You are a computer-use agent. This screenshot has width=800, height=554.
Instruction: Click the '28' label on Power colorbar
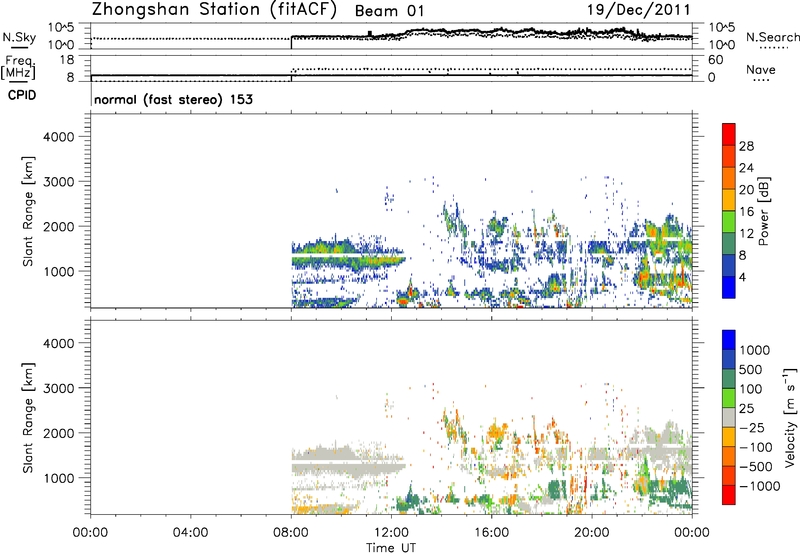[746, 146]
